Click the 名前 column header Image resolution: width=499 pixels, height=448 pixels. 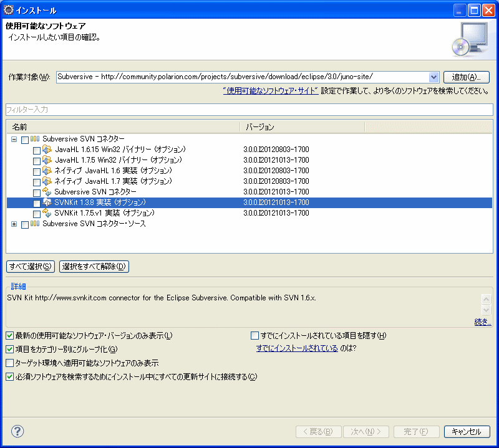click(x=123, y=127)
